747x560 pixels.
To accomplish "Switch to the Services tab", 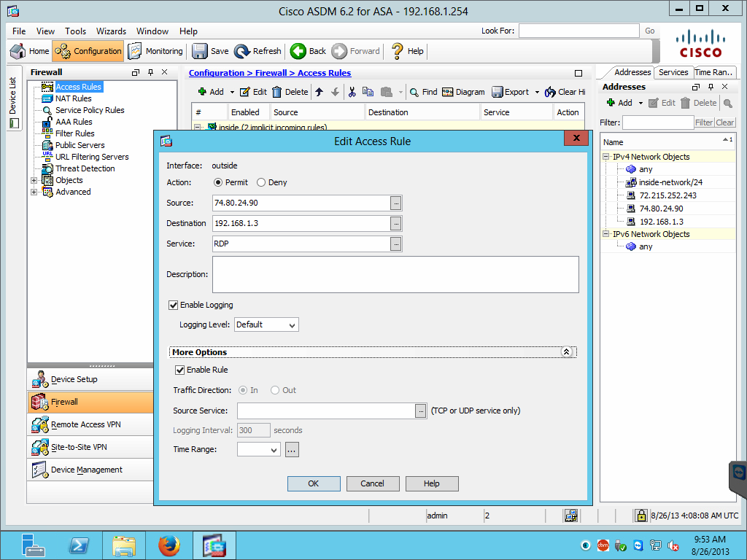I will coord(673,72).
